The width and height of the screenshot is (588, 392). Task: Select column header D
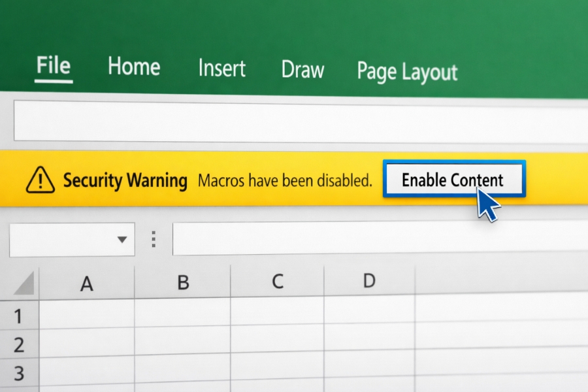(x=368, y=282)
